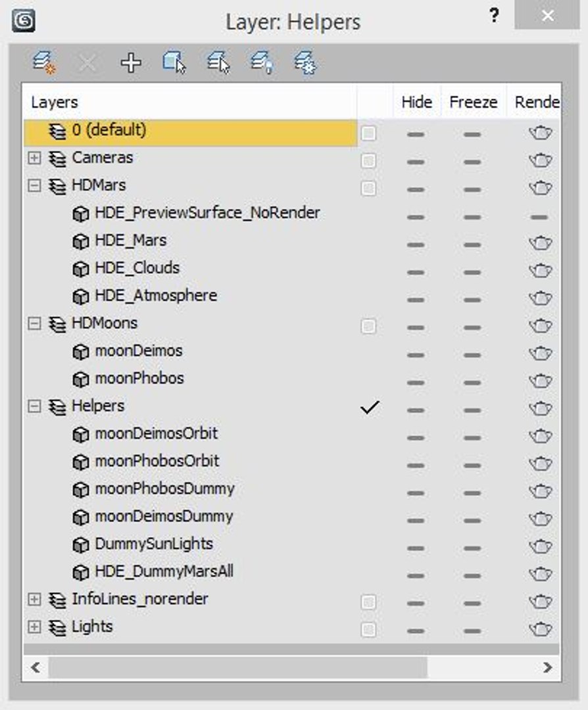Toggle render for HDE_PreviewSurface_NoRender
588x710 pixels.
pyautogui.click(x=539, y=218)
